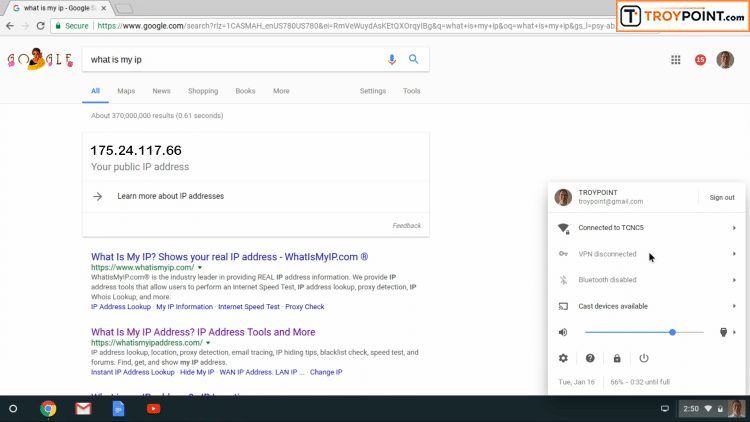This screenshot has width=750, height=422.
Task: Open the More search category dropdown
Action: coord(281,91)
